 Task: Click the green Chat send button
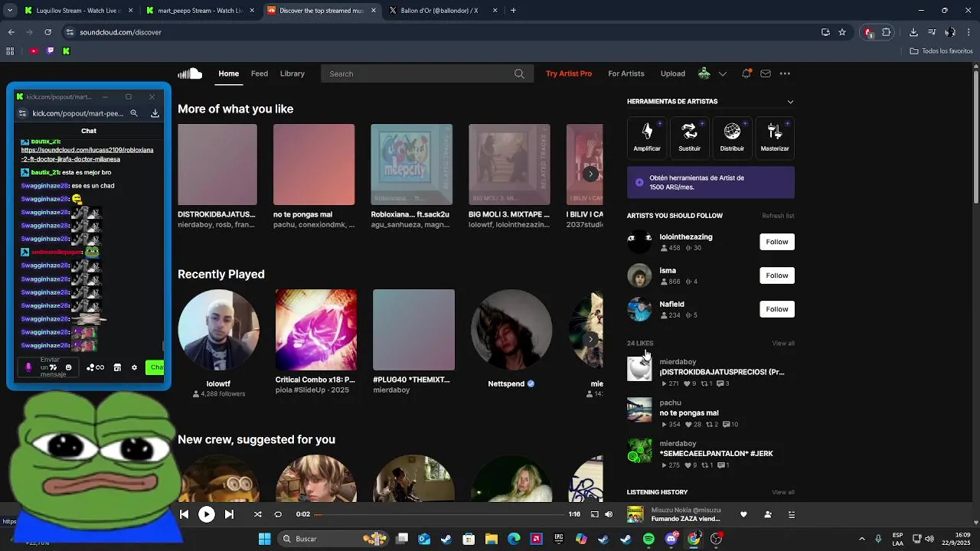pos(155,367)
